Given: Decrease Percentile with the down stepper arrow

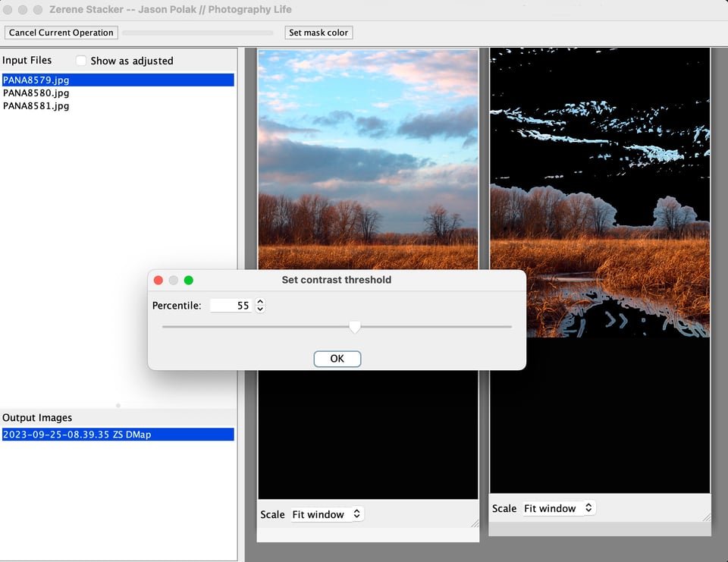Looking at the screenshot, I should pyautogui.click(x=260, y=309).
